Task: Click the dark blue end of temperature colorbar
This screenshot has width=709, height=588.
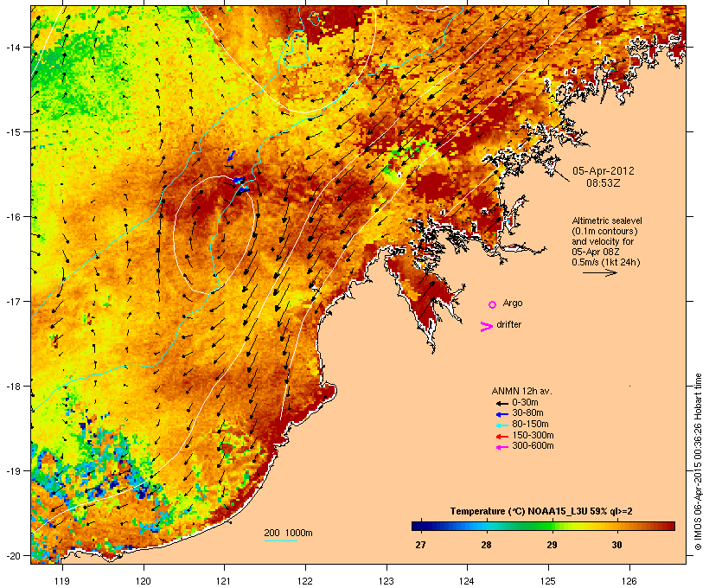Action: tap(418, 526)
